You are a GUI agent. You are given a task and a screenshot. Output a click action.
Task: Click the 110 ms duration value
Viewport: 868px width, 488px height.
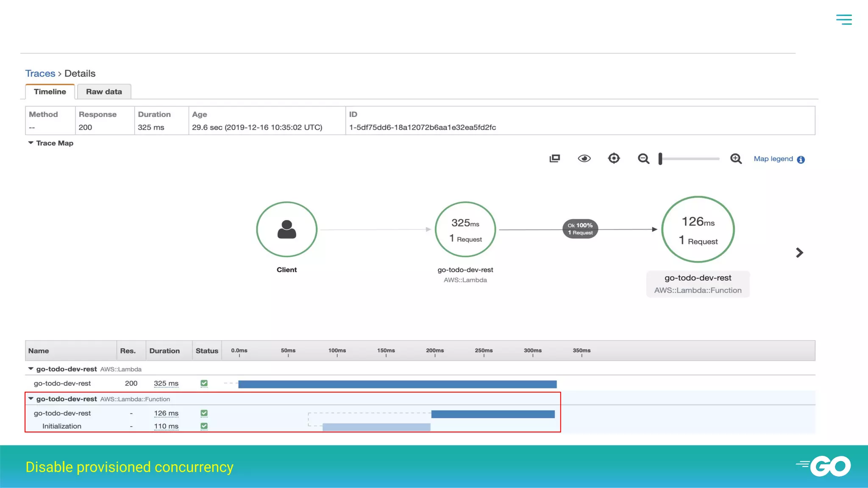(166, 426)
